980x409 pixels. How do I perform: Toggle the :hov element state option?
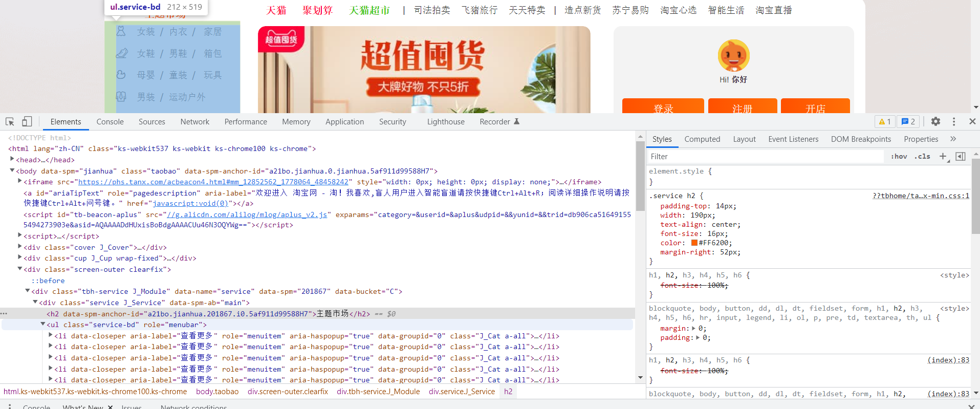899,156
